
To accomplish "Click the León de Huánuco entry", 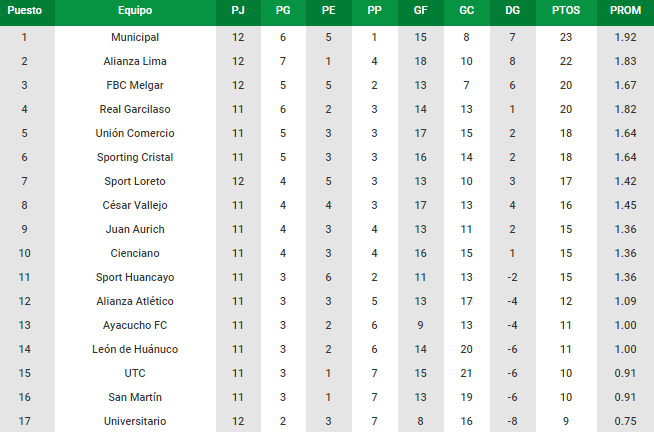I will pyautogui.click(x=135, y=349).
